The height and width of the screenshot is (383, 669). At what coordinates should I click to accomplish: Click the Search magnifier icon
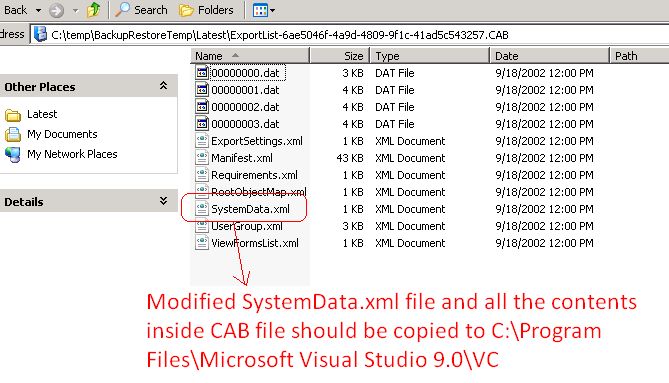point(122,10)
